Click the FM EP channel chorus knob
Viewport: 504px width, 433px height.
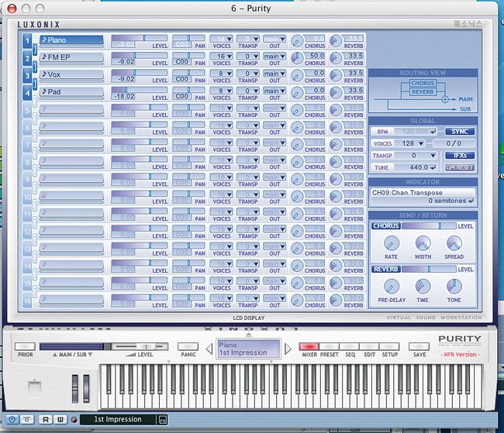point(298,57)
